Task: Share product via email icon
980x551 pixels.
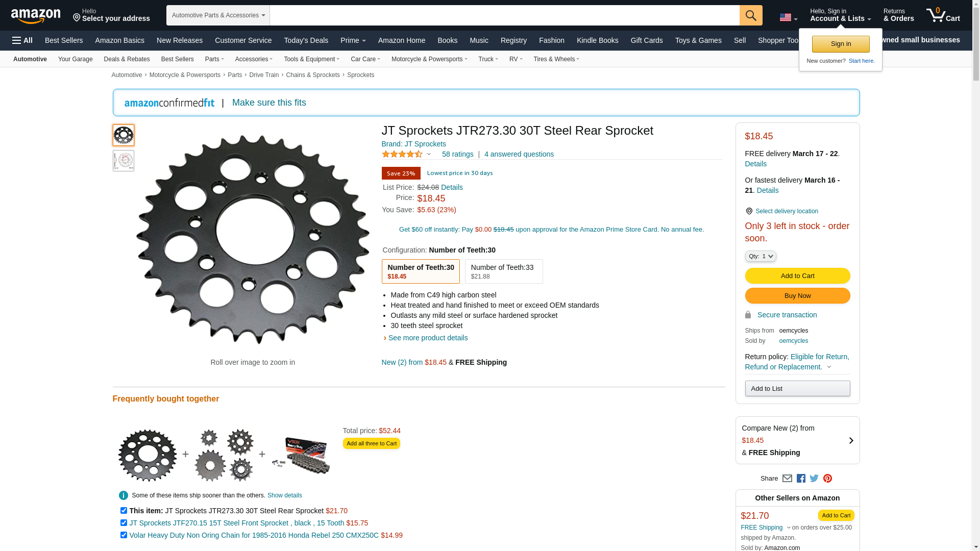Action: click(787, 479)
